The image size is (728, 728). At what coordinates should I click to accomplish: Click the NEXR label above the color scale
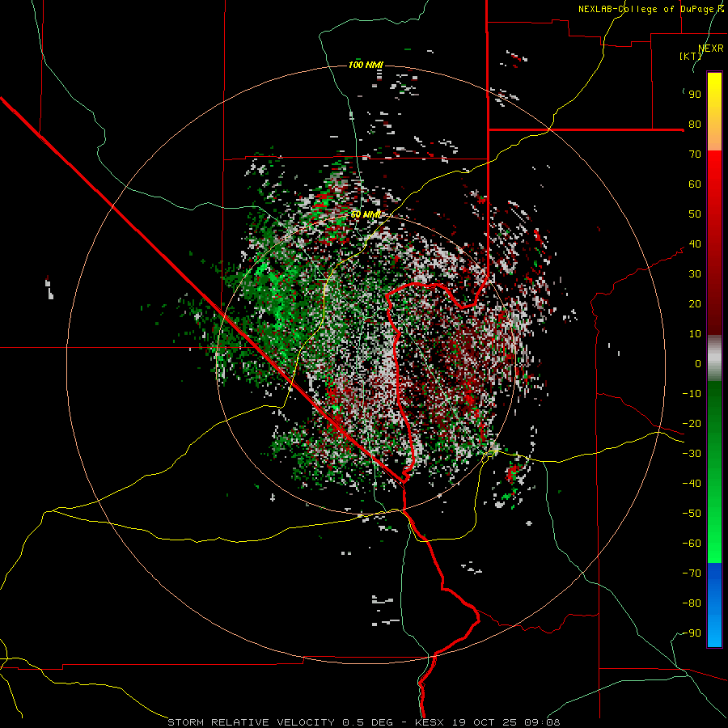(x=711, y=49)
